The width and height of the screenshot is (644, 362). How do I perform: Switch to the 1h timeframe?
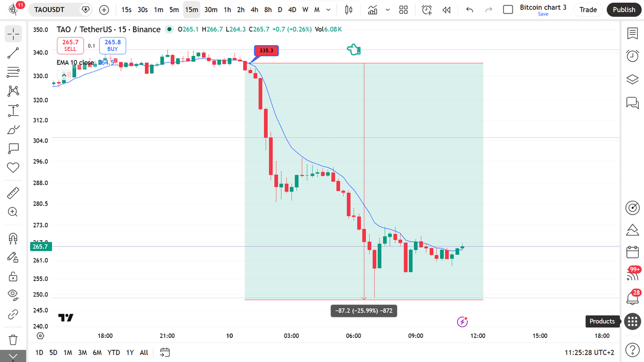[x=228, y=10]
